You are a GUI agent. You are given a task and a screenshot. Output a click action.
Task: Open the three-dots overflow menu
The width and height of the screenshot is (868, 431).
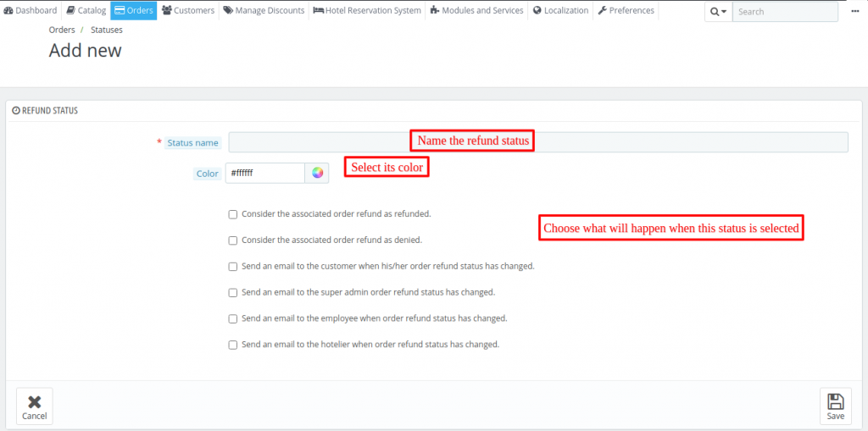(x=856, y=12)
